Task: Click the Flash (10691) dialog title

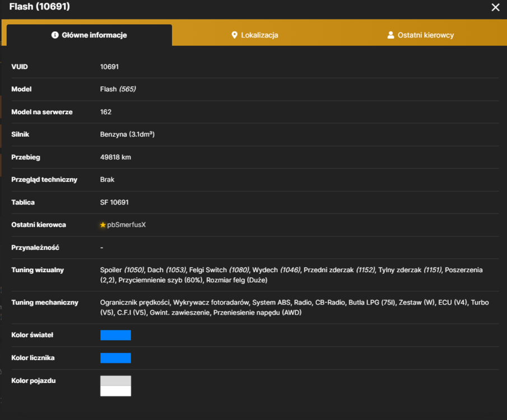Action: (x=39, y=7)
